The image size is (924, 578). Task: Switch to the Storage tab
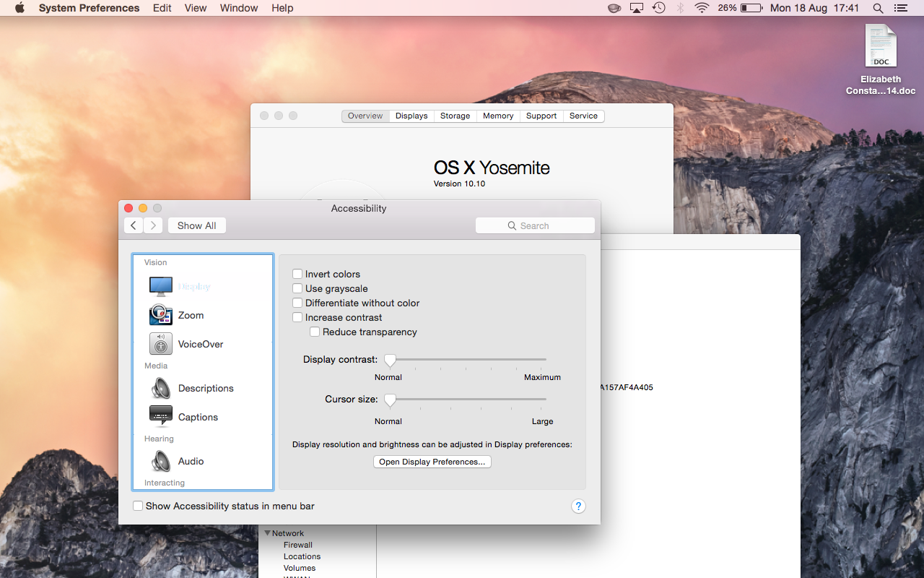455,116
